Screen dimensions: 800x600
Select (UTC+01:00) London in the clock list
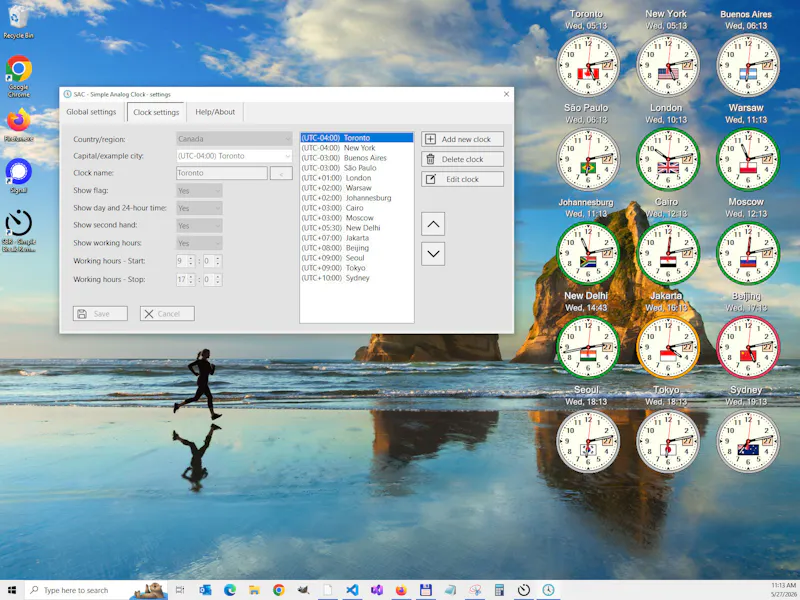357,178
